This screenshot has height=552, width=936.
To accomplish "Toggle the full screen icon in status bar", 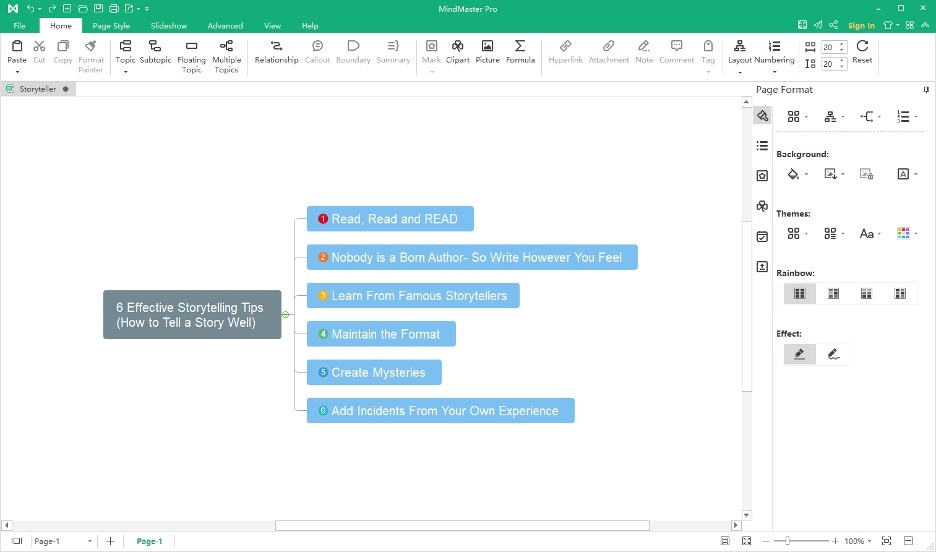I will click(746, 541).
